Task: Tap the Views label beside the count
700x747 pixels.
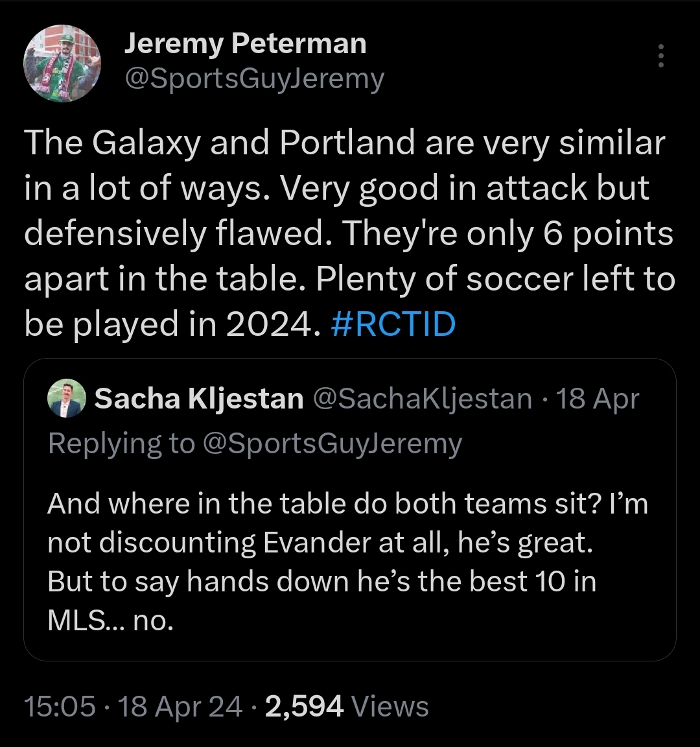Action: (391, 706)
